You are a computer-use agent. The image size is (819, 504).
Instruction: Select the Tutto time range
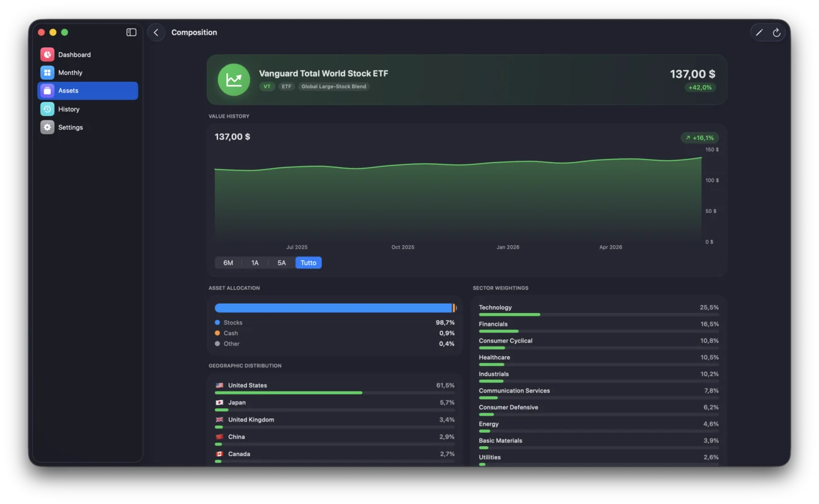click(x=309, y=263)
